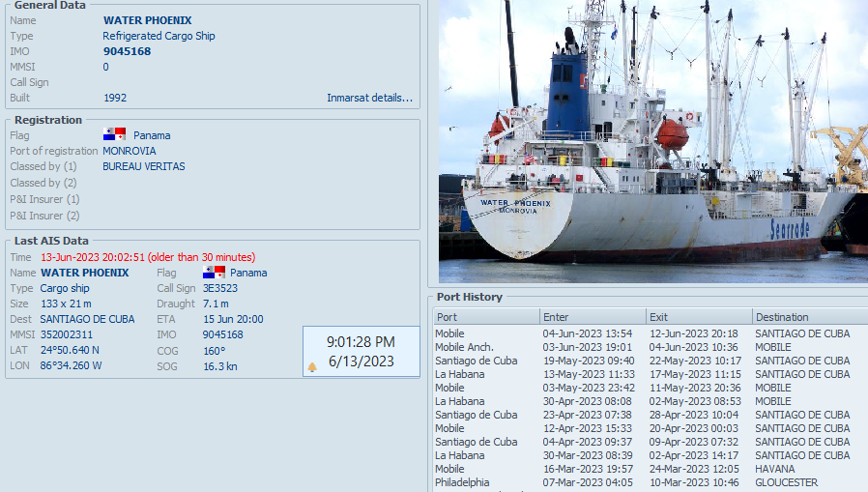Click the WATER PHOENIX name in General Data
The height and width of the screenshot is (492, 868).
tap(147, 20)
